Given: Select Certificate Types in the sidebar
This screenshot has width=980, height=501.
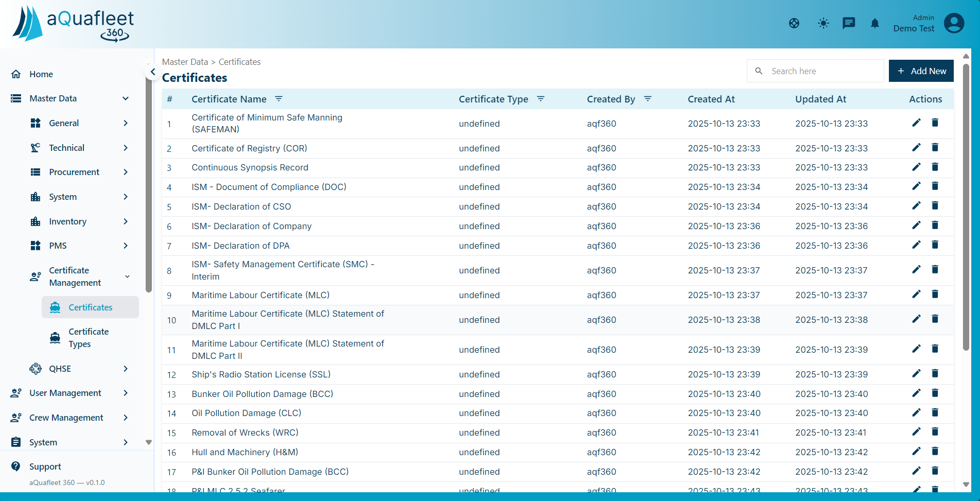Looking at the screenshot, I should coord(89,337).
